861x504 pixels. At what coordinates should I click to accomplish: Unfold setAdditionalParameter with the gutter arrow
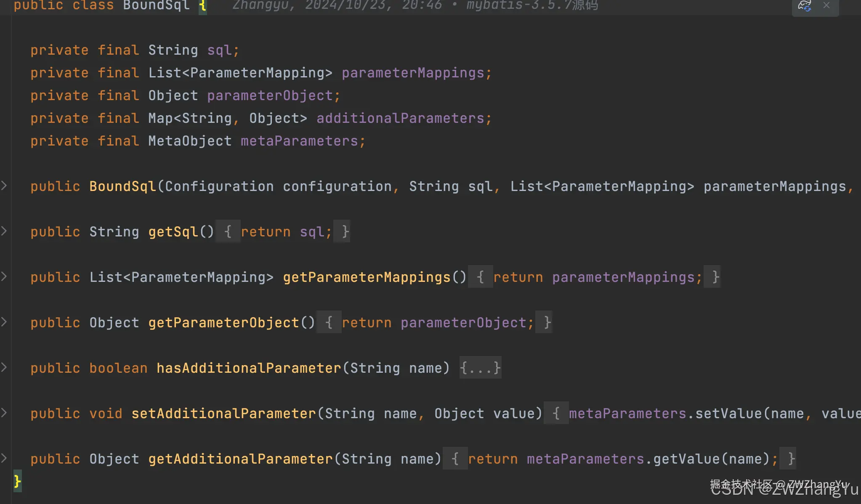pos(4,412)
